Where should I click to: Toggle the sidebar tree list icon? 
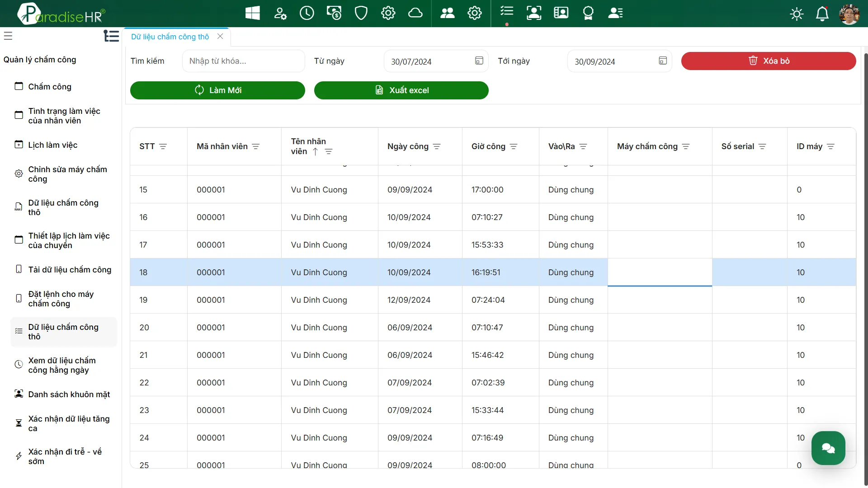111,36
